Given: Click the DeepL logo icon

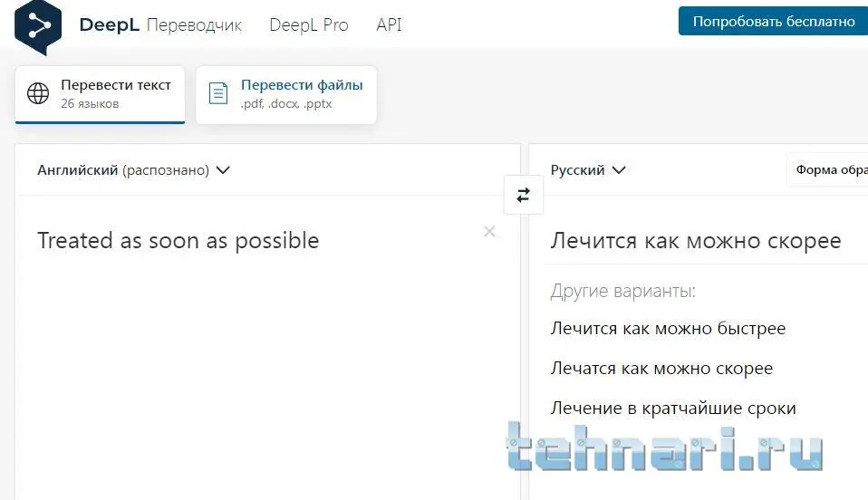Looking at the screenshot, I should click(37, 24).
